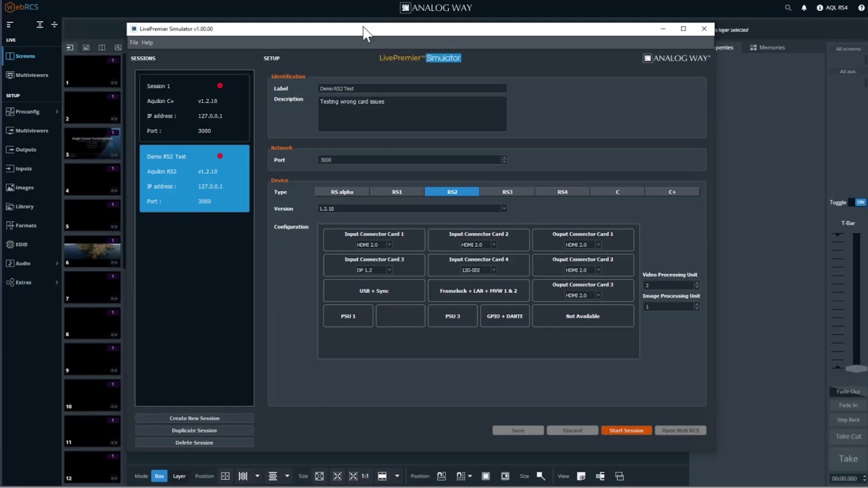The image size is (868, 488).
Task: Click the Label field containing Demo RS2 Test
Action: coord(413,89)
